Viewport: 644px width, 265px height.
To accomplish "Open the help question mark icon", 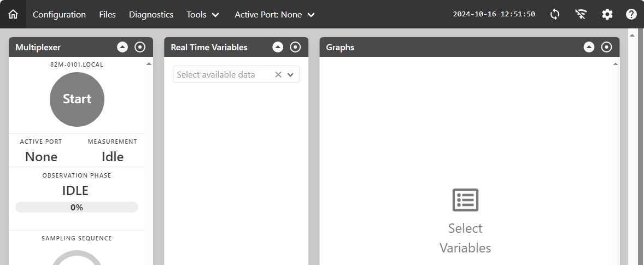I will click(631, 14).
